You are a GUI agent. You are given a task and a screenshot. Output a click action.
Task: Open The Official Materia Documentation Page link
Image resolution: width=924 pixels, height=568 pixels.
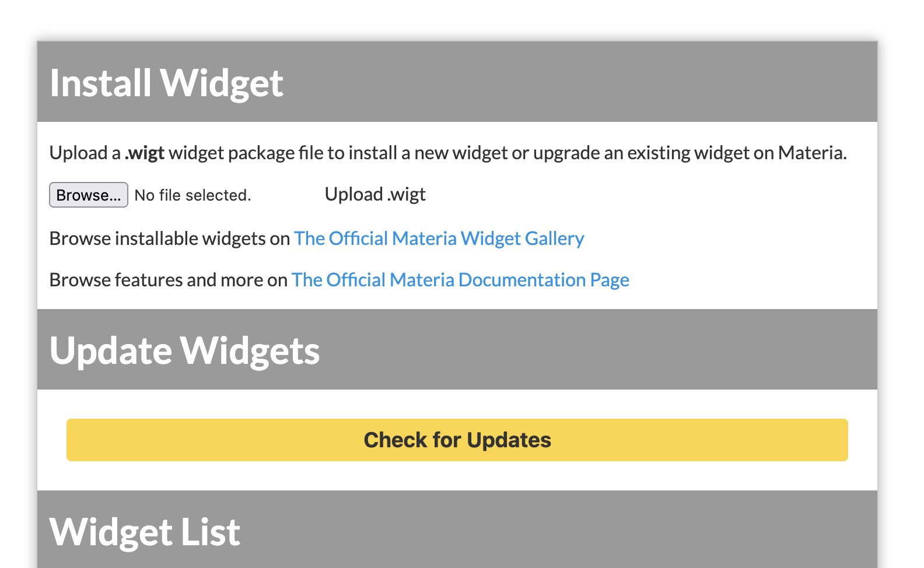[x=460, y=280]
